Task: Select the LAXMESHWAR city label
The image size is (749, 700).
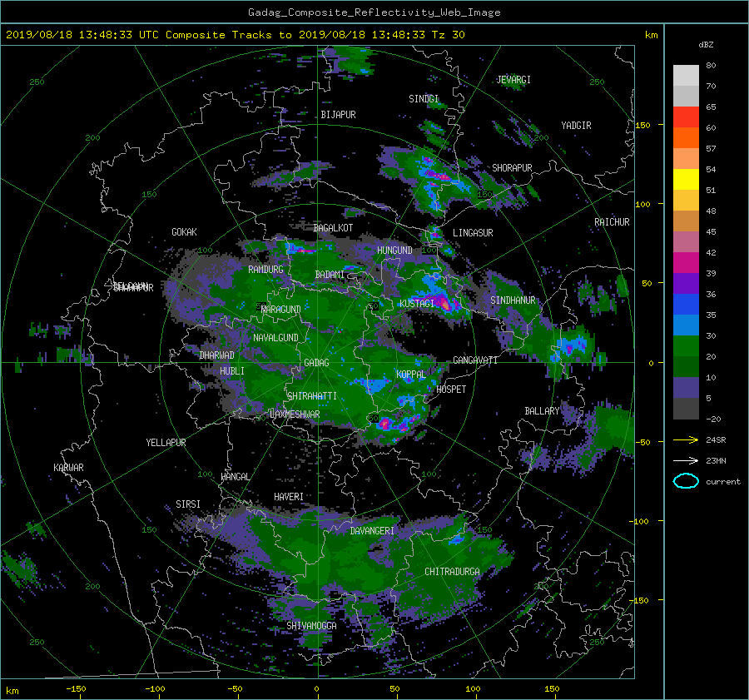Action: click(295, 415)
